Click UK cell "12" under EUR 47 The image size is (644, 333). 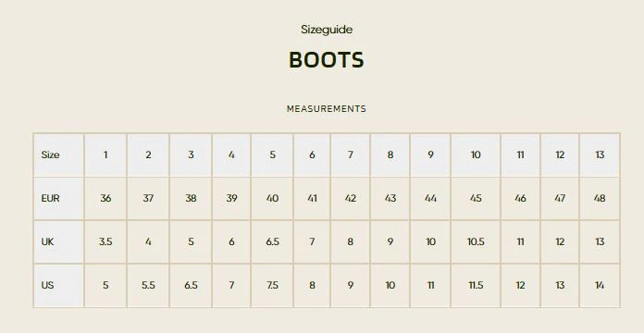pyautogui.click(x=560, y=241)
